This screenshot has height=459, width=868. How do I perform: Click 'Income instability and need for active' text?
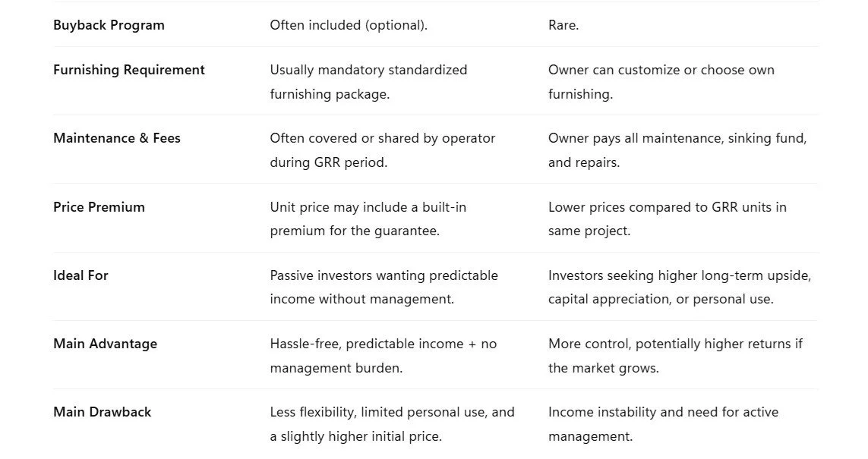point(663,412)
